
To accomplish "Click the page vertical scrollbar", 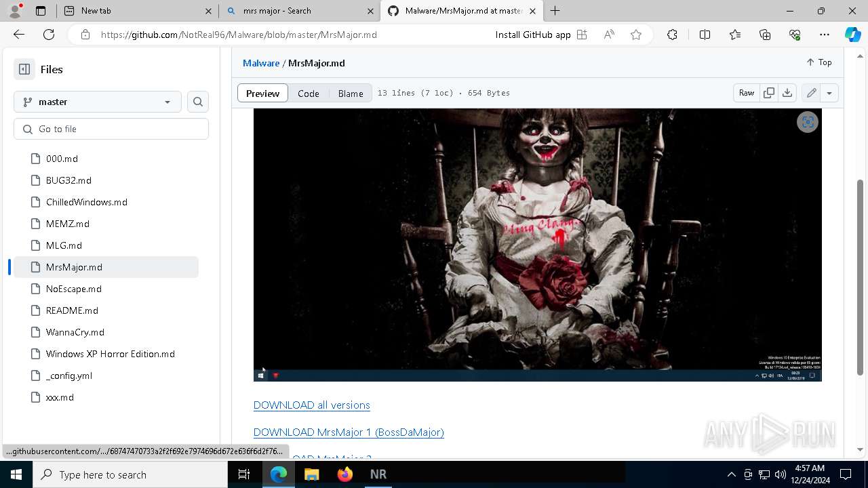I will (x=861, y=277).
